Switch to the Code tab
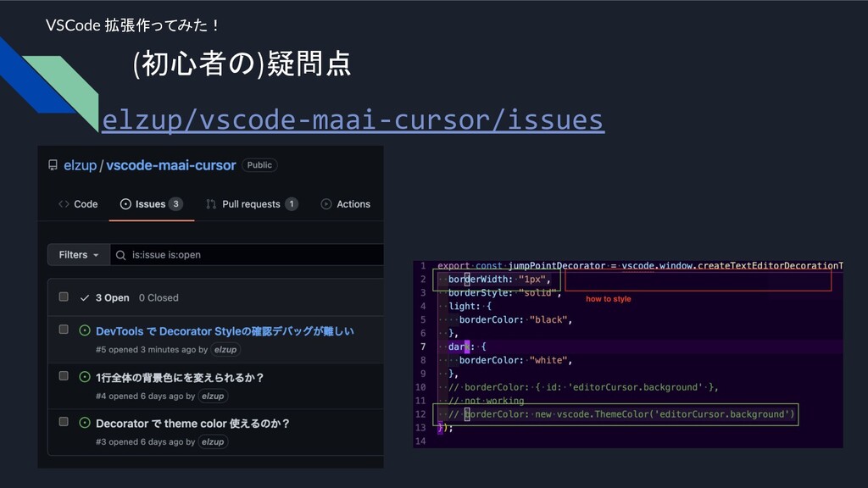The height and width of the screenshot is (488, 868). [78, 204]
